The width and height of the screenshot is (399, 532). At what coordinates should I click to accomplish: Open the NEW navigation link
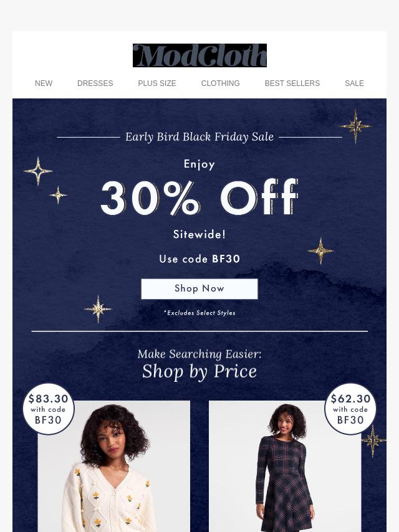coord(44,83)
